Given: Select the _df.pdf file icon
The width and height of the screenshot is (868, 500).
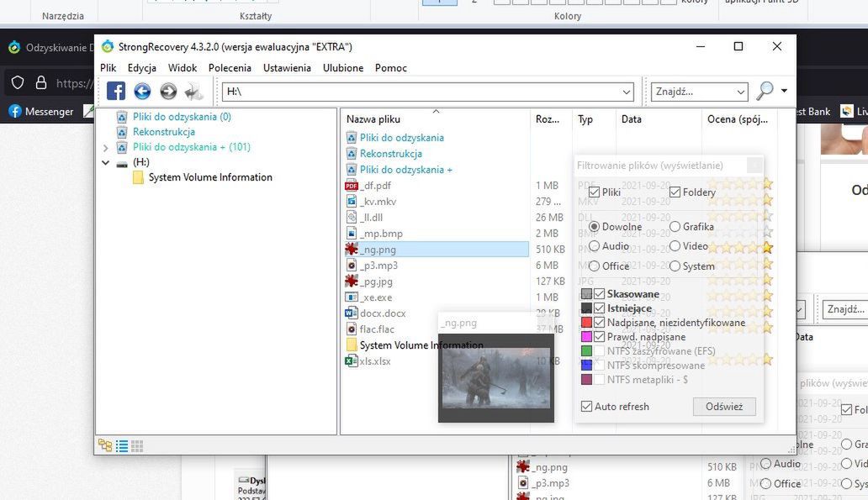Looking at the screenshot, I should pos(351,186).
